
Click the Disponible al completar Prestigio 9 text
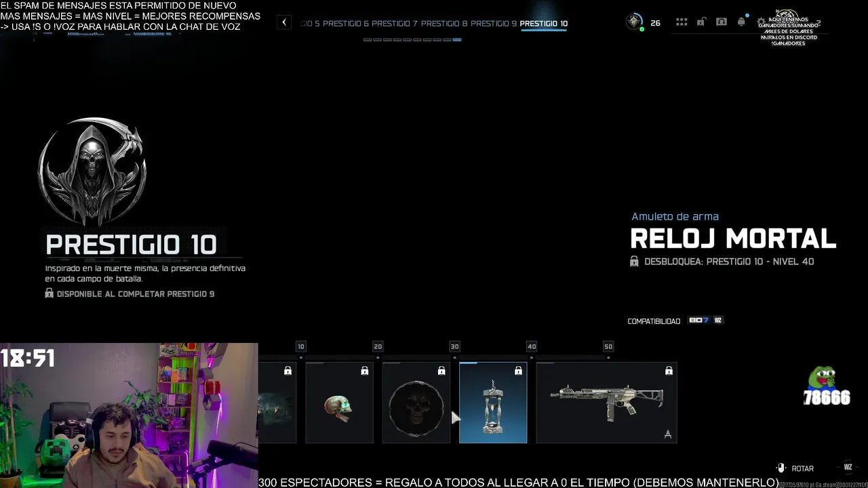pos(136,294)
